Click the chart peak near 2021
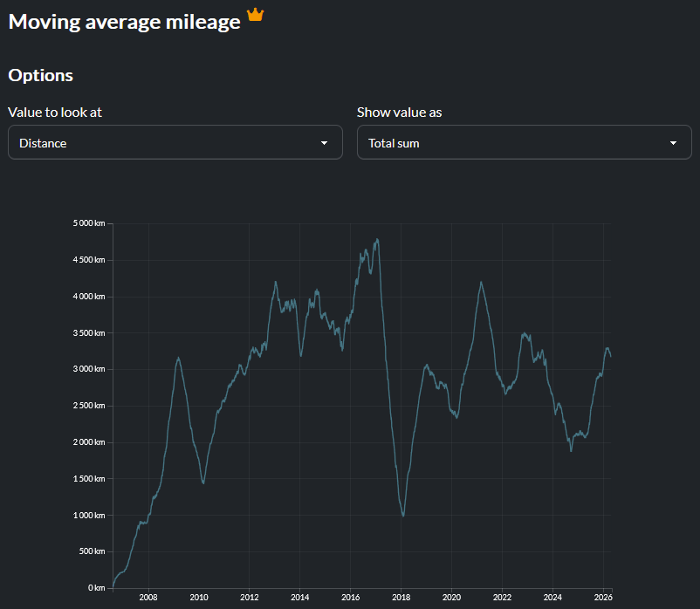700x609 pixels. [481, 282]
